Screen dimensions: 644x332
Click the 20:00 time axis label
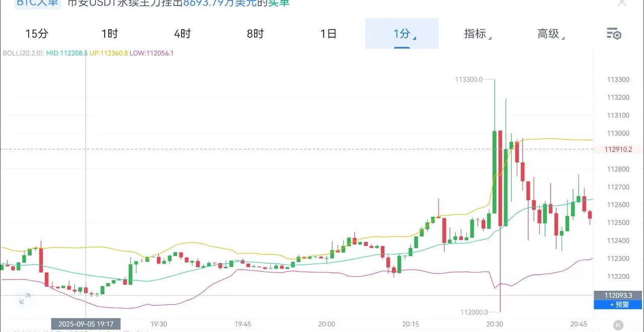click(327, 324)
